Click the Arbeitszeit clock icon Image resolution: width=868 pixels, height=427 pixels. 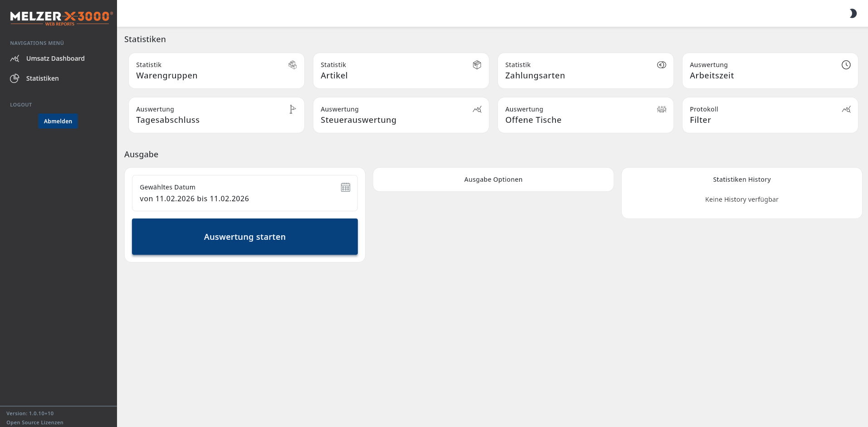coord(846,65)
